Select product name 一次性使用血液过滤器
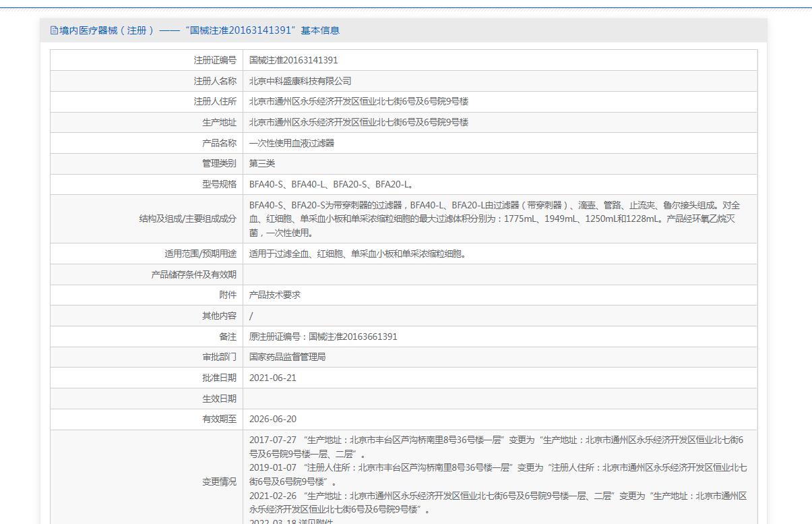The image size is (812, 524). [291, 143]
